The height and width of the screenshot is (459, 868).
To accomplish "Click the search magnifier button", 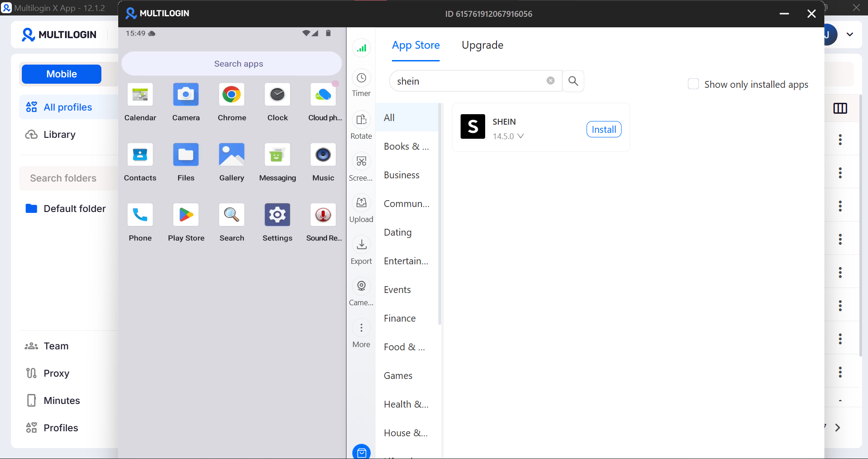I will coord(573,81).
